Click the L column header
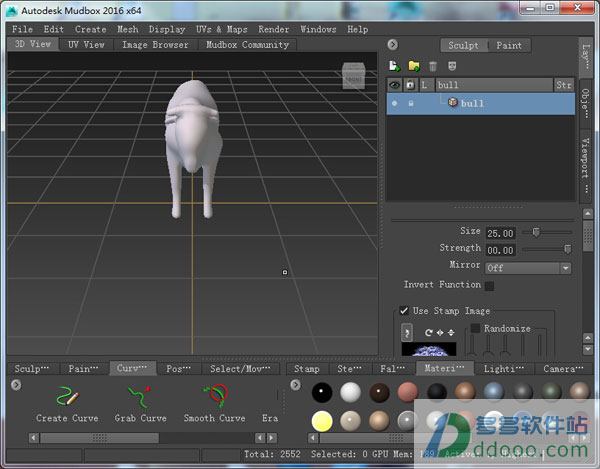The height and width of the screenshot is (469, 600). 426,85
